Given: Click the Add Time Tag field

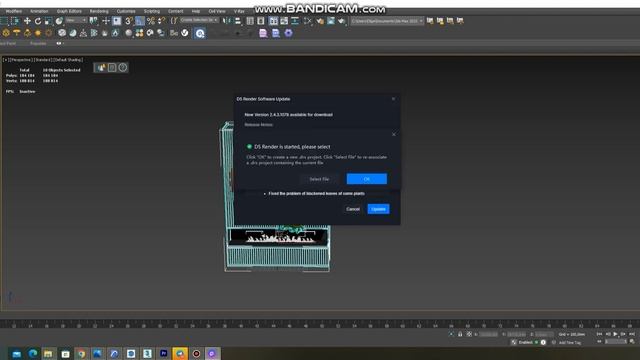Looking at the screenshot, I should pyautogui.click(x=569, y=342).
